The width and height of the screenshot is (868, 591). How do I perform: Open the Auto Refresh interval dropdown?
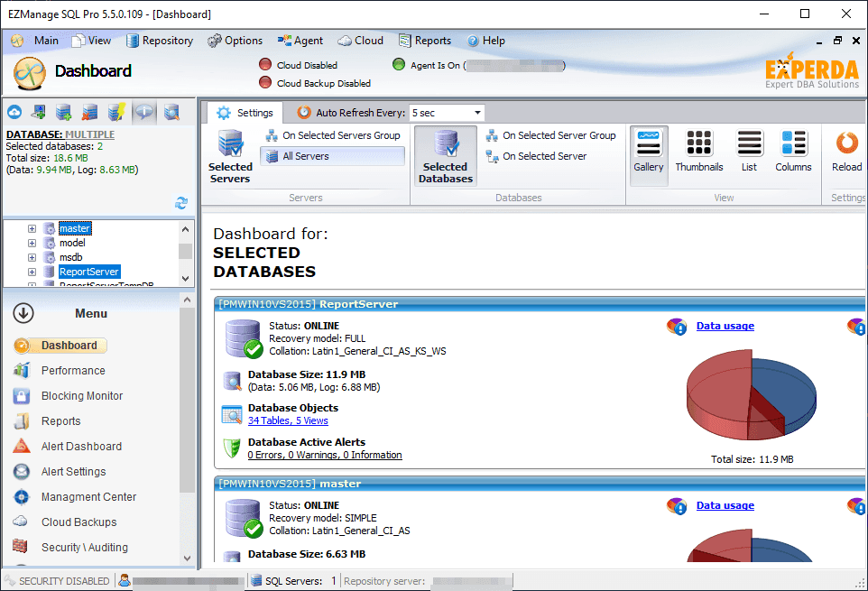pyautogui.click(x=477, y=113)
